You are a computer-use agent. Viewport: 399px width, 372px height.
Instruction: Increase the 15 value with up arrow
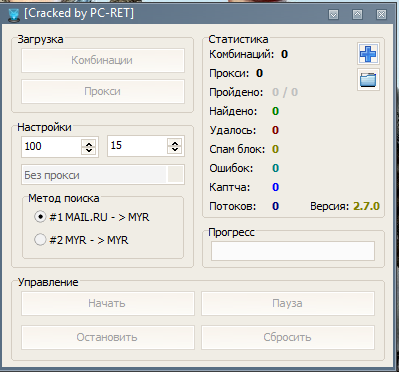tap(175, 143)
